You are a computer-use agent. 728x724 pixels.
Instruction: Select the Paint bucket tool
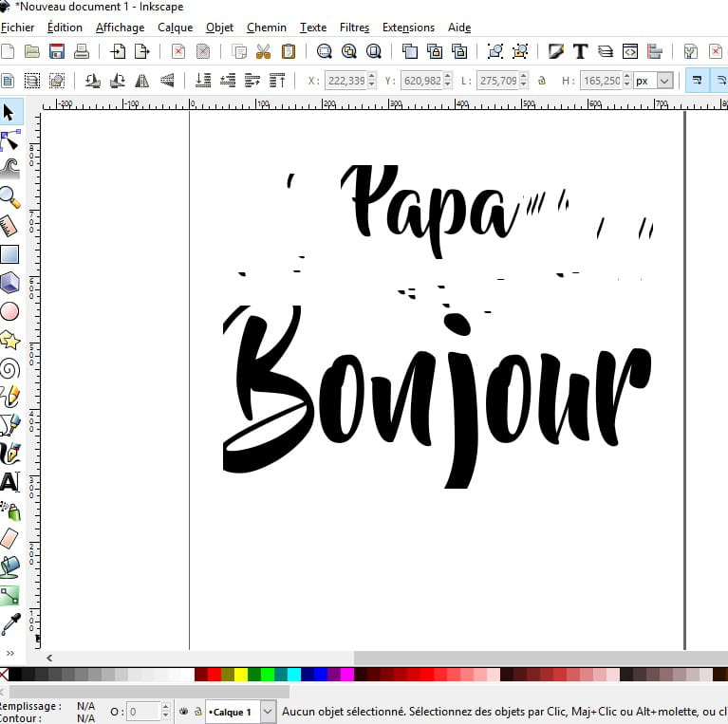point(9,567)
